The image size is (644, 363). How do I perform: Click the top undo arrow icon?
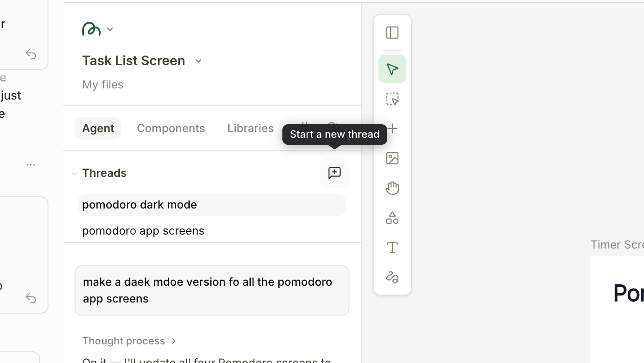point(31,54)
